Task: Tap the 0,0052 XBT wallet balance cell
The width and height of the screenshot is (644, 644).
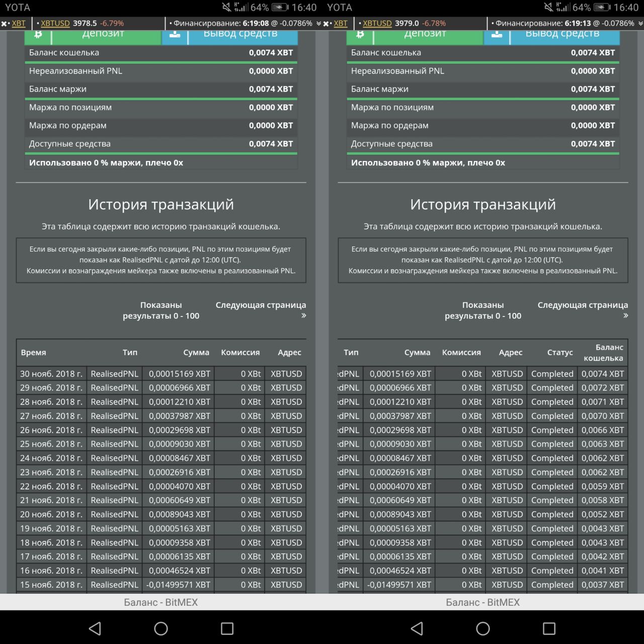Action: tap(603, 514)
